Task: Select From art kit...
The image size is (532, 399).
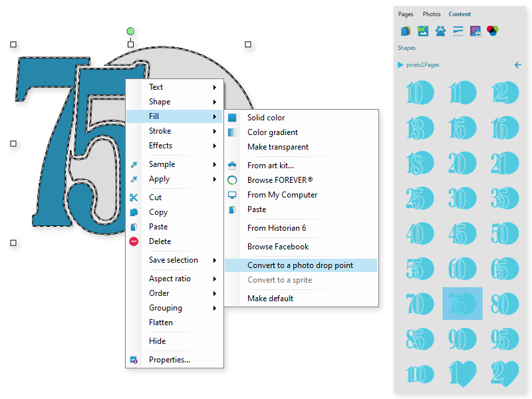Action: point(301,166)
